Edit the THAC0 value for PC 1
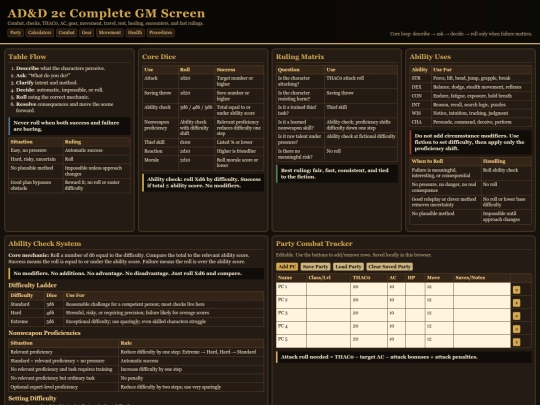Viewport: 540px width, 405px height. [369, 289]
